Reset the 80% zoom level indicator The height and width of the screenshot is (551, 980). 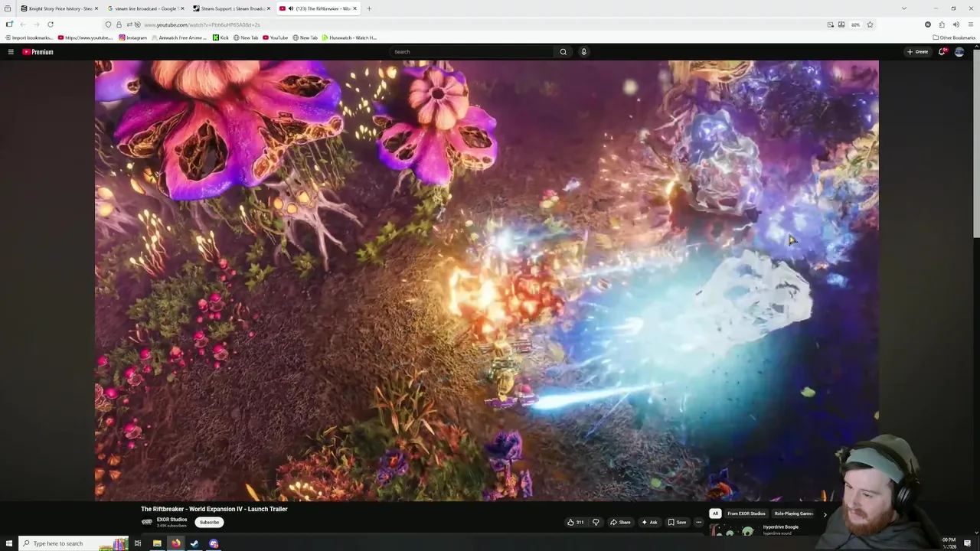[x=855, y=24]
